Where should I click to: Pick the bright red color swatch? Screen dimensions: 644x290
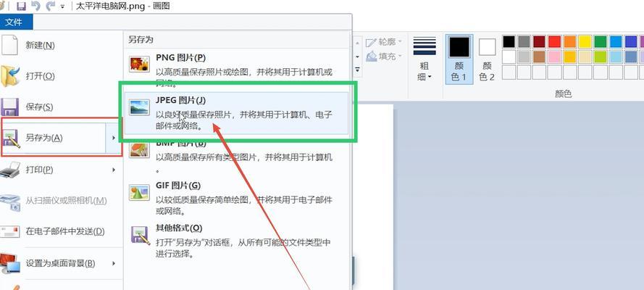point(554,42)
